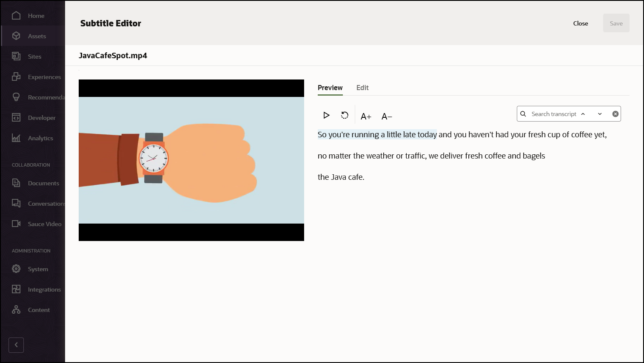Go to Sites in the navigation
Image resolution: width=644 pixels, height=363 pixels.
tap(34, 57)
